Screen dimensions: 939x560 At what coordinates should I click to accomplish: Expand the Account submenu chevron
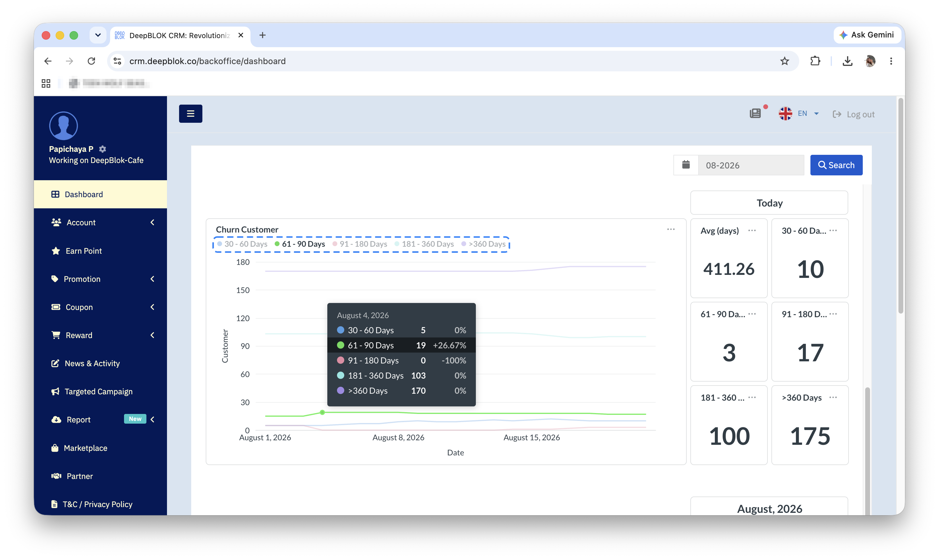pyautogui.click(x=152, y=223)
